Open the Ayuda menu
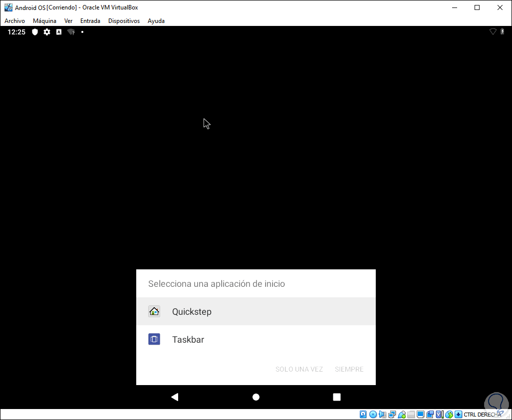Screen dimensions: 512x420 pyautogui.click(x=156, y=21)
